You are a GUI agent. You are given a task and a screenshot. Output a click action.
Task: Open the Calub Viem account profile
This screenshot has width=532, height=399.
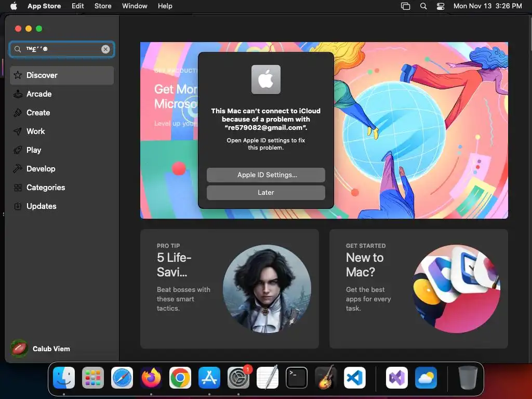click(x=41, y=349)
